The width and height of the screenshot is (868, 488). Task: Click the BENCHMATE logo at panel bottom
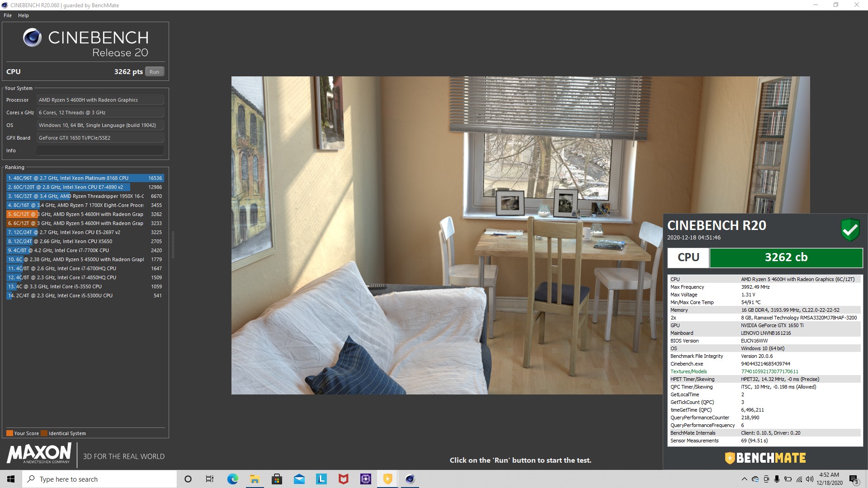(765, 458)
